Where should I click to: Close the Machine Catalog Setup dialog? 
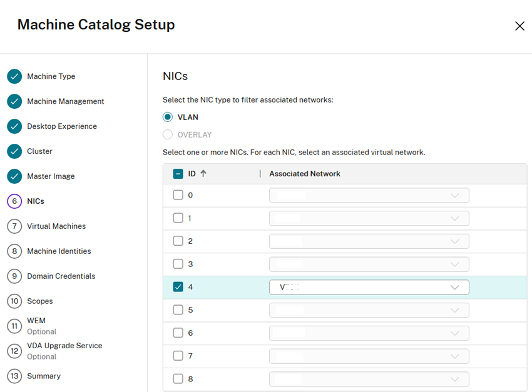click(x=519, y=26)
